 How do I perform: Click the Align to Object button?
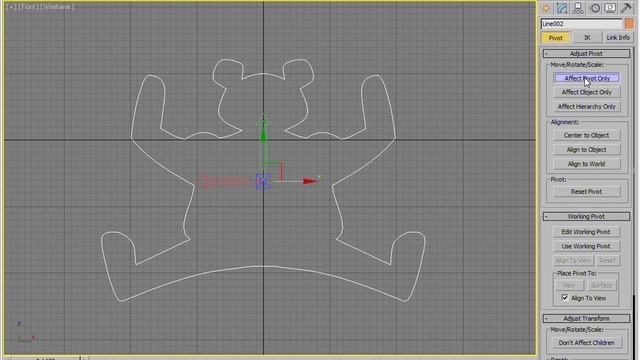pyautogui.click(x=587, y=150)
